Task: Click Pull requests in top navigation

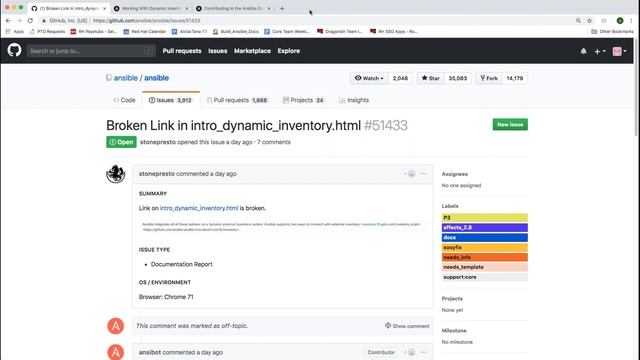Action: tap(182, 51)
